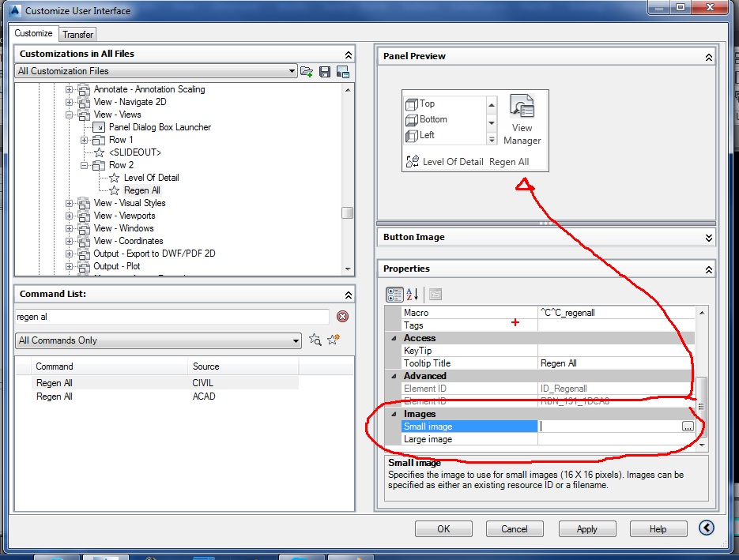Viewport: 739px width, 560px height.
Task: Switch to the Transfer tab
Action: pyautogui.click(x=77, y=35)
